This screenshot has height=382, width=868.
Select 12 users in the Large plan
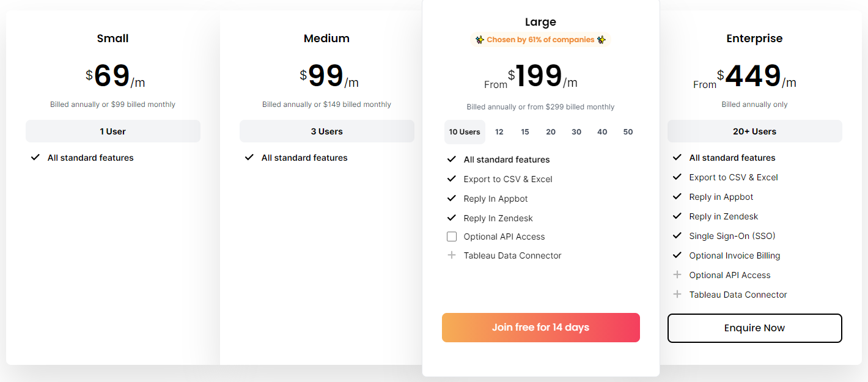(x=499, y=132)
